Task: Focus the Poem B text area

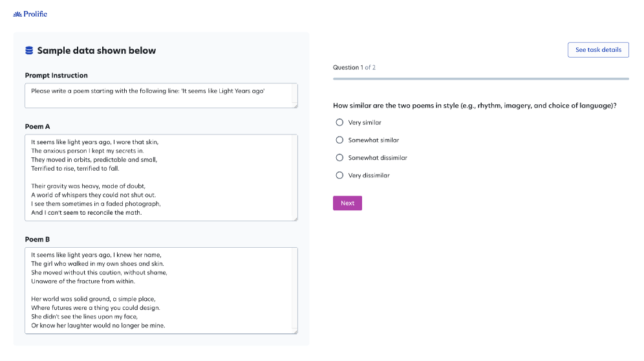Action: [161, 290]
